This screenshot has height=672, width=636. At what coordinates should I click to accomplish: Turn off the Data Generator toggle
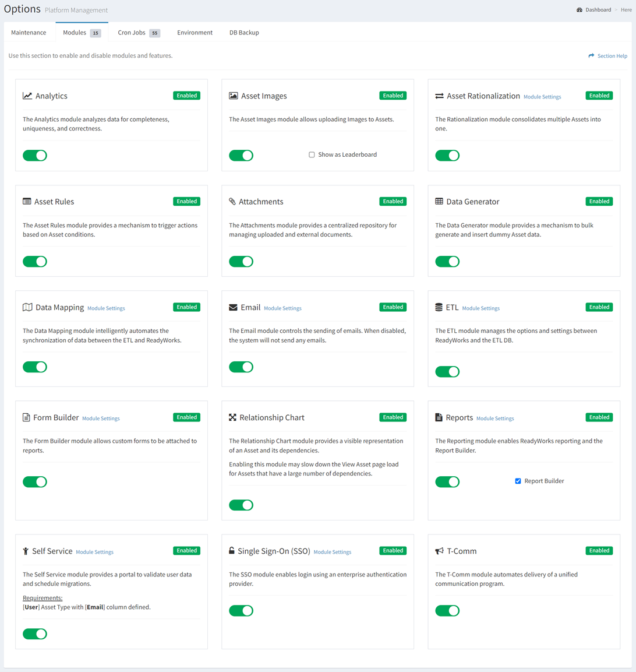(447, 262)
